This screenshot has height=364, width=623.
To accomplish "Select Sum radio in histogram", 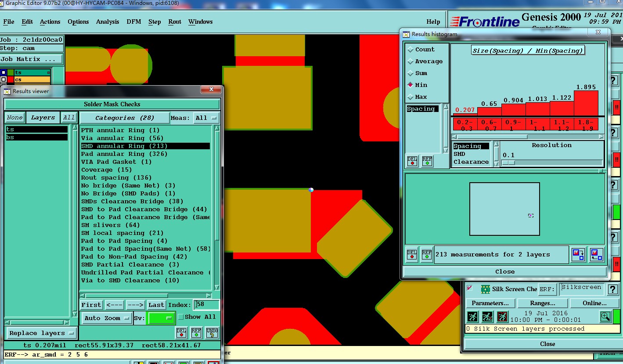I will click(x=411, y=73).
